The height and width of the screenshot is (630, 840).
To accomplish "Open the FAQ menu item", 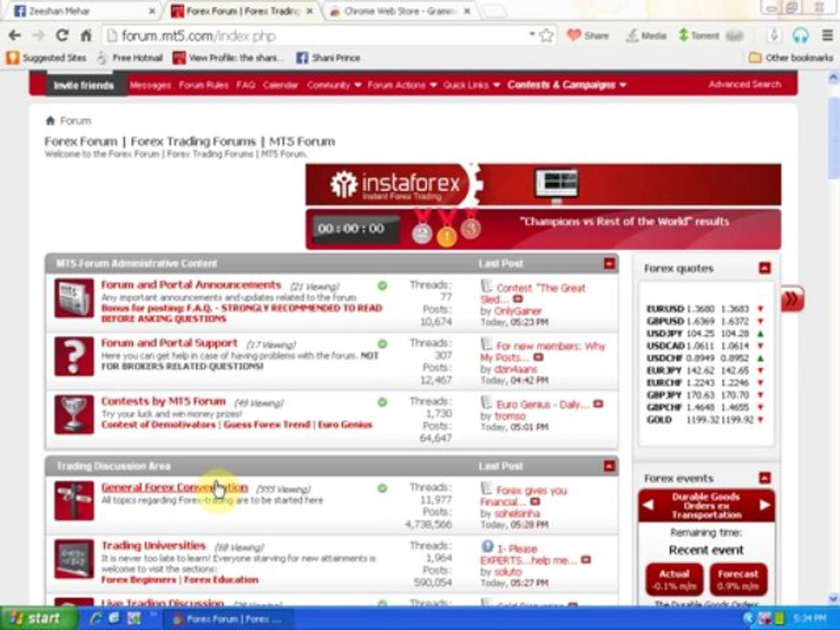I will point(245,85).
